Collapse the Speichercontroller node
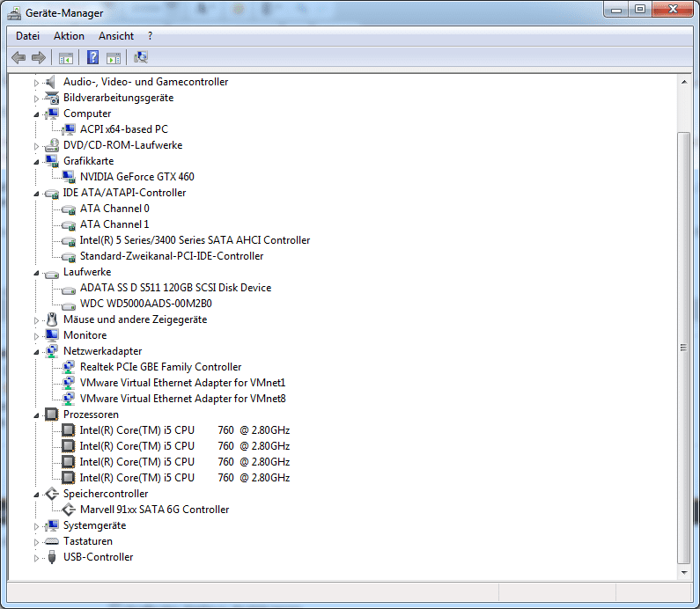Screen dimensions: 700x609 coord(36,495)
